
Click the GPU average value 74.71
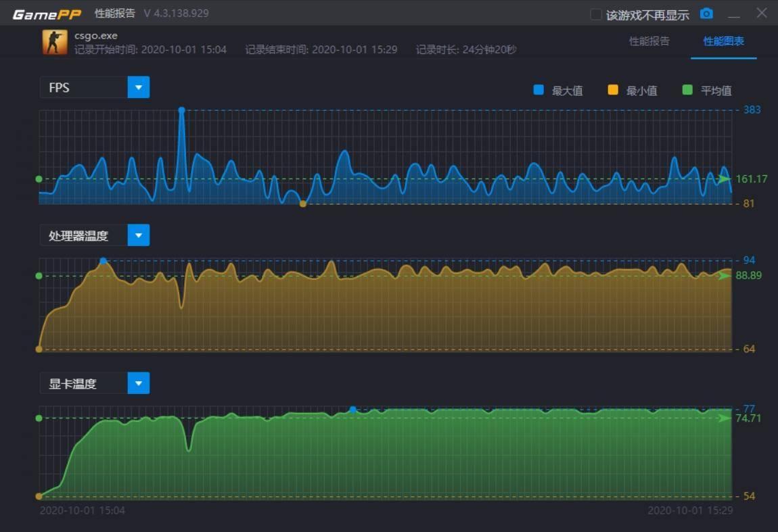[x=748, y=418]
